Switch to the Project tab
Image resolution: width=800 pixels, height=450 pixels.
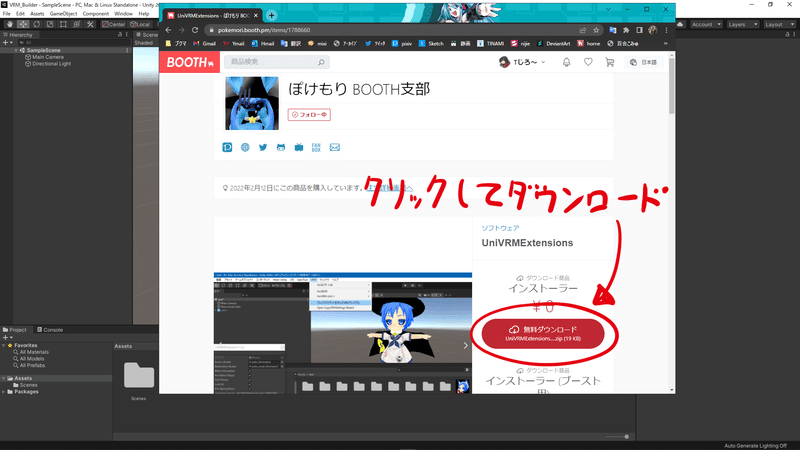tap(15, 330)
